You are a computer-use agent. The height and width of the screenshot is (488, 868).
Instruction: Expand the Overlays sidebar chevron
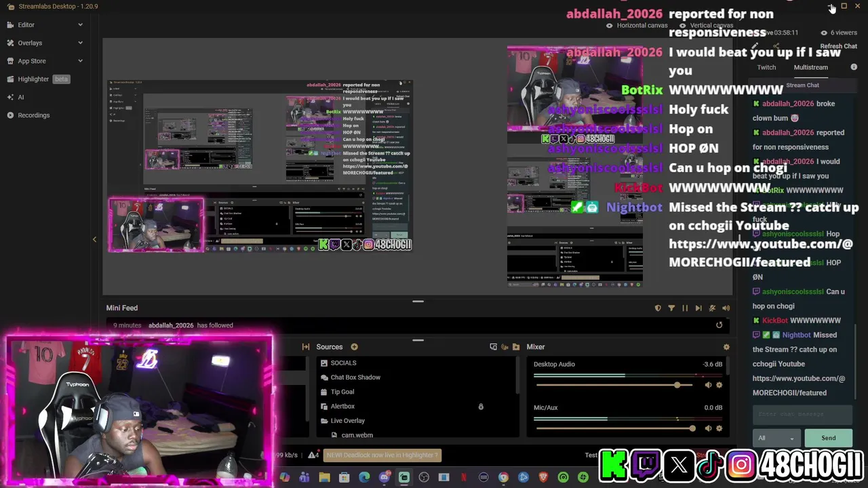tap(80, 43)
